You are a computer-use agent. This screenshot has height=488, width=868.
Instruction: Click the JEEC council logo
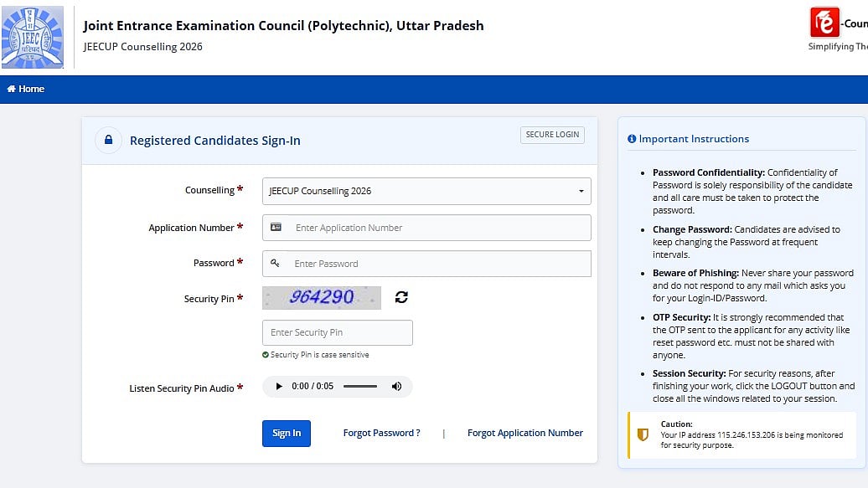click(x=32, y=37)
